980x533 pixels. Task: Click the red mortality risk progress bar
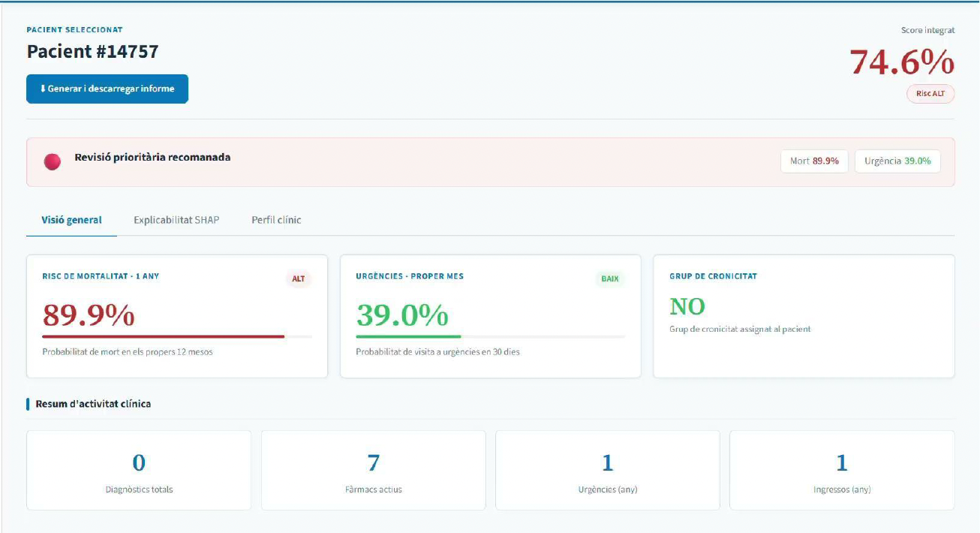(163, 336)
